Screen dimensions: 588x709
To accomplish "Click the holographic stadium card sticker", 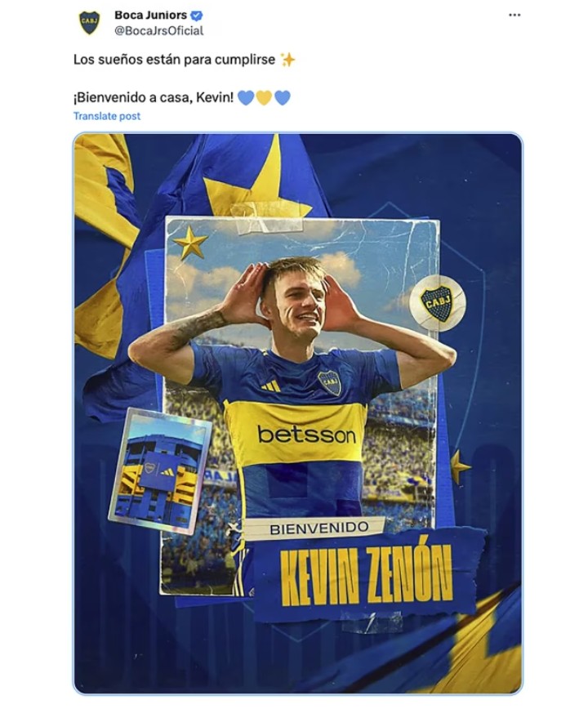I will coord(160,470).
